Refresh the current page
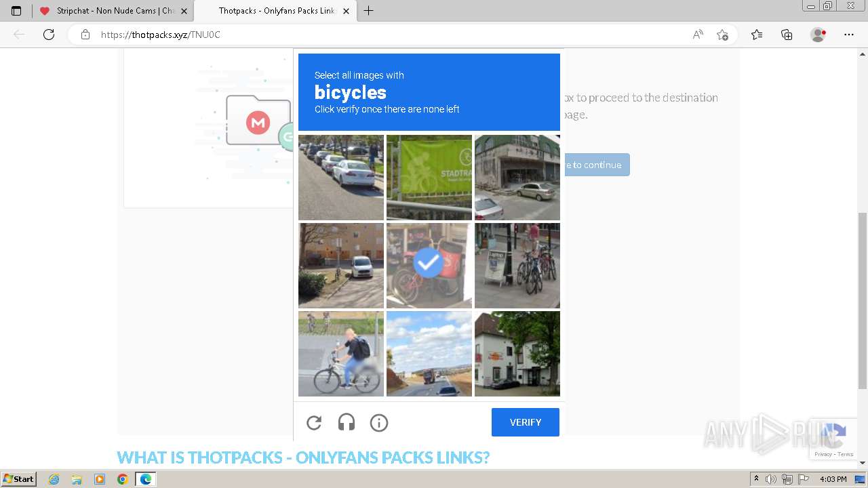This screenshot has height=488, width=868. 49,35
